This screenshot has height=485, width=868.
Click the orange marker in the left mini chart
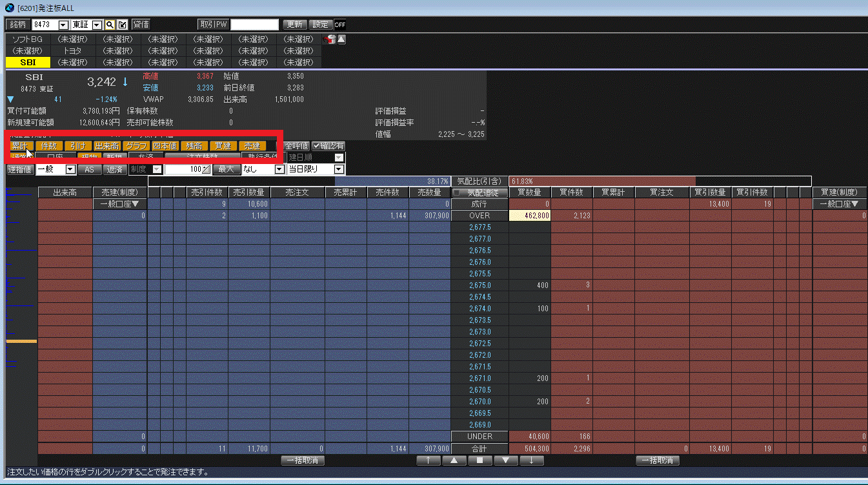(x=21, y=341)
